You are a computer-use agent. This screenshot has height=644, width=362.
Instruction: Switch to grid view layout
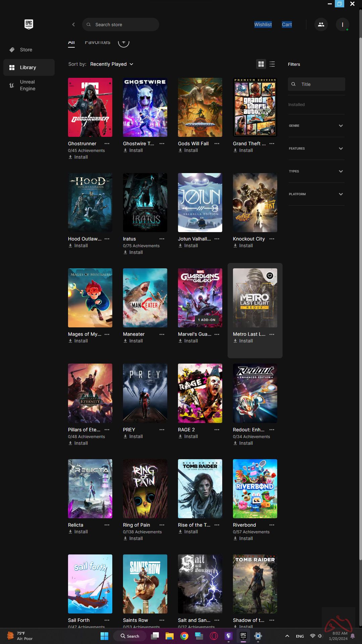(x=261, y=64)
